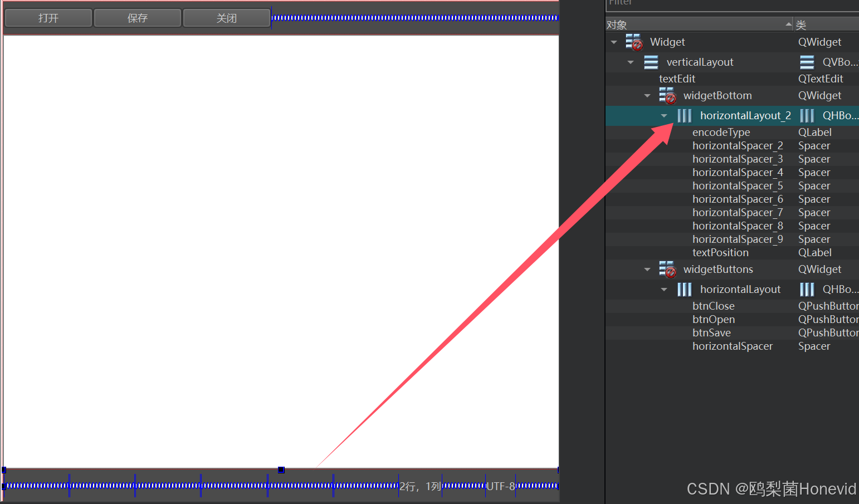Viewport: 859px width, 504px height.
Task: Click the Widget form icon in tree
Action: (x=634, y=42)
